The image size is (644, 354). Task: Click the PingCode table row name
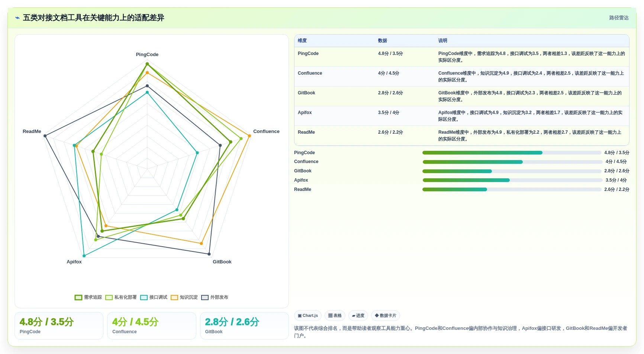pos(308,53)
